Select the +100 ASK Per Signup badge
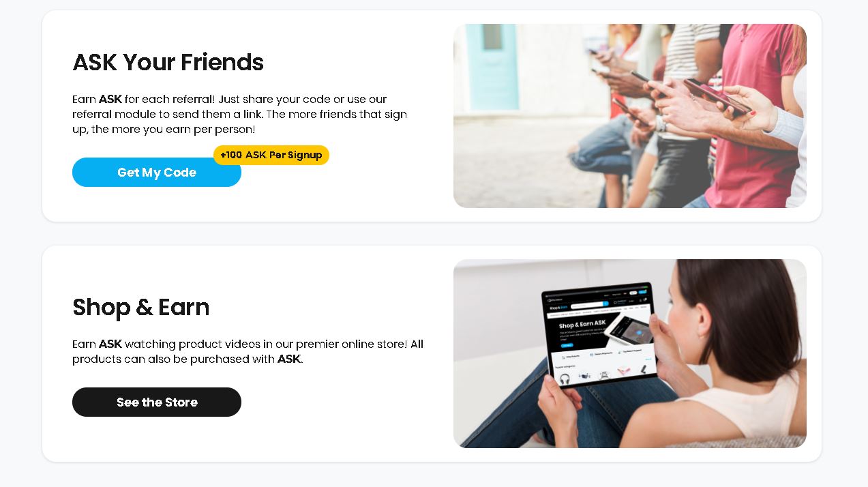The image size is (868, 487). (x=271, y=155)
